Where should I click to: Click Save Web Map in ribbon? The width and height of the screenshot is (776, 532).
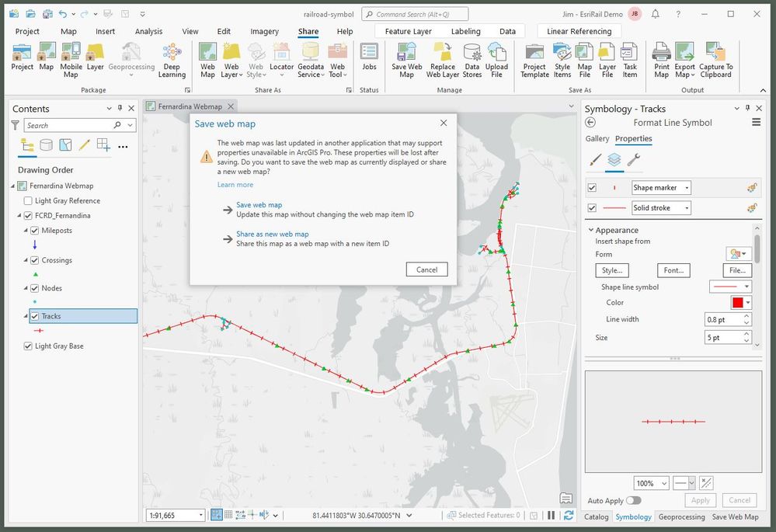[x=406, y=60]
